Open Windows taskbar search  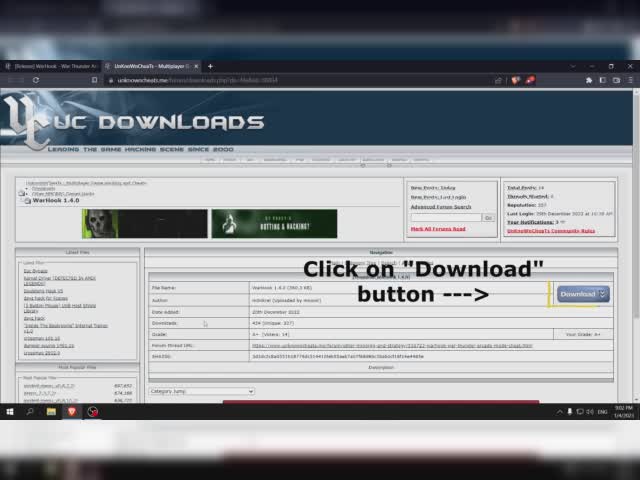pos(30,412)
